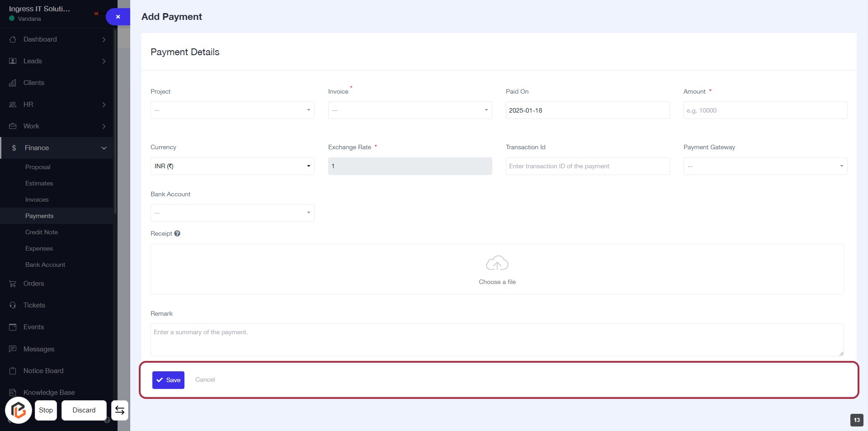Screen dimensions: 868x431
Task: Open Expenses from the Finance submenu
Action: [x=39, y=248]
